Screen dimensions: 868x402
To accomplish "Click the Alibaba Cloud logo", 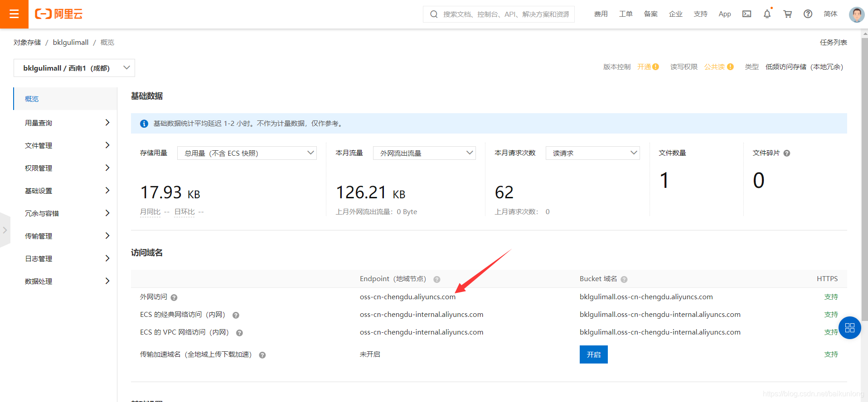I will point(58,14).
